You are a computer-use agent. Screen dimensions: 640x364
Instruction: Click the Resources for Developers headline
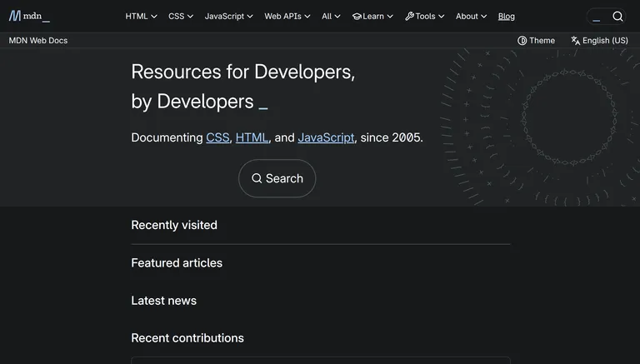coord(242,87)
